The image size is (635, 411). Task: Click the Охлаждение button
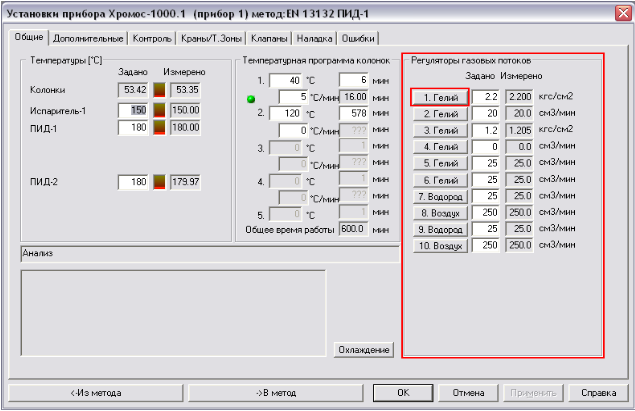(x=364, y=349)
